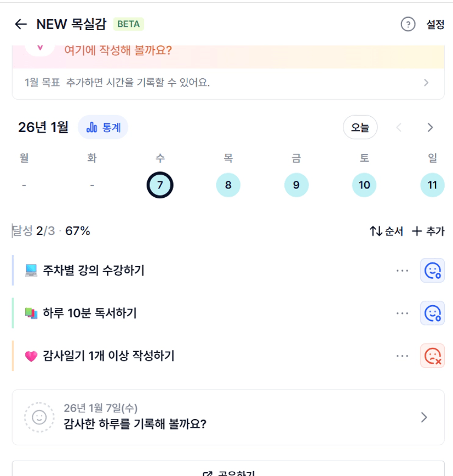
Task: Select Sunday the 11th date circle
Action: pyautogui.click(x=432, y=185)
